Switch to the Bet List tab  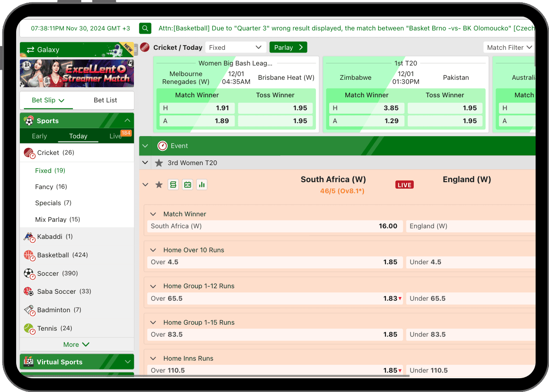[105, 100]
